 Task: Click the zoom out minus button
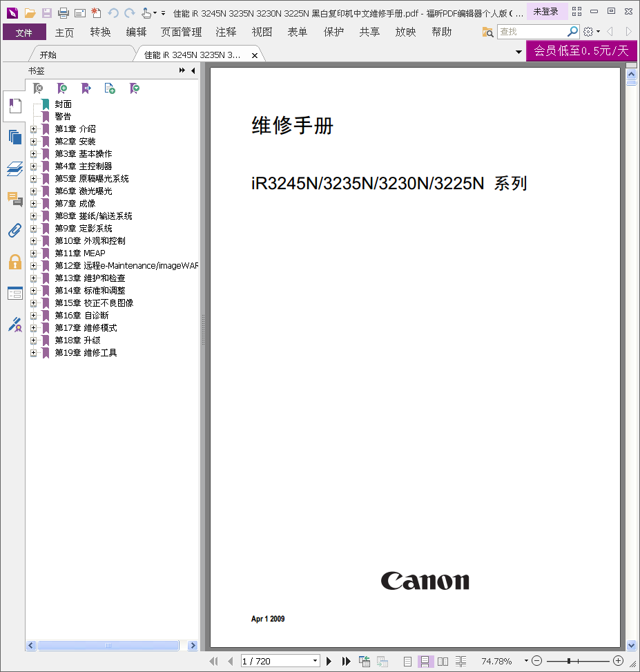(537, 661)
